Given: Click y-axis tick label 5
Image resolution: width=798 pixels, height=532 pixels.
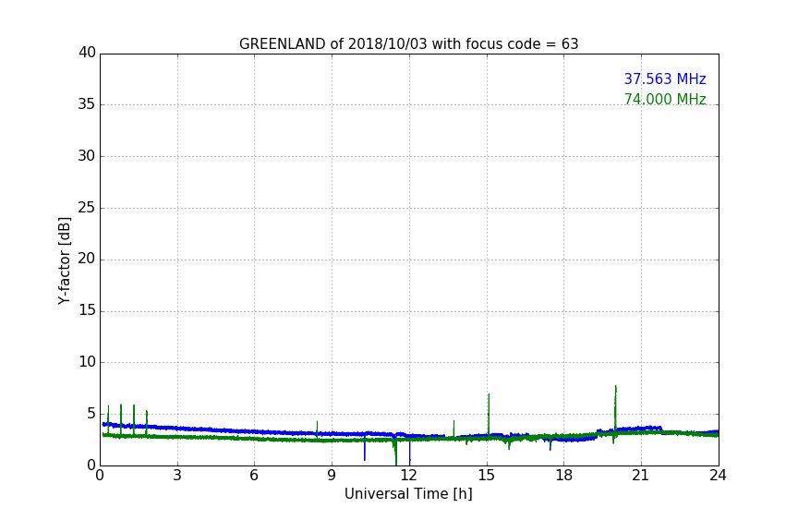Looking at the screenshot, I should click(91, 414).
